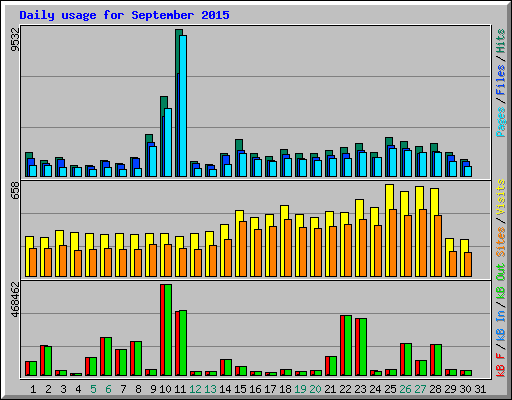This screenshot has height=400, width=512.
Task: Click day label 23 on the x-axis
Action: [360, 389]
